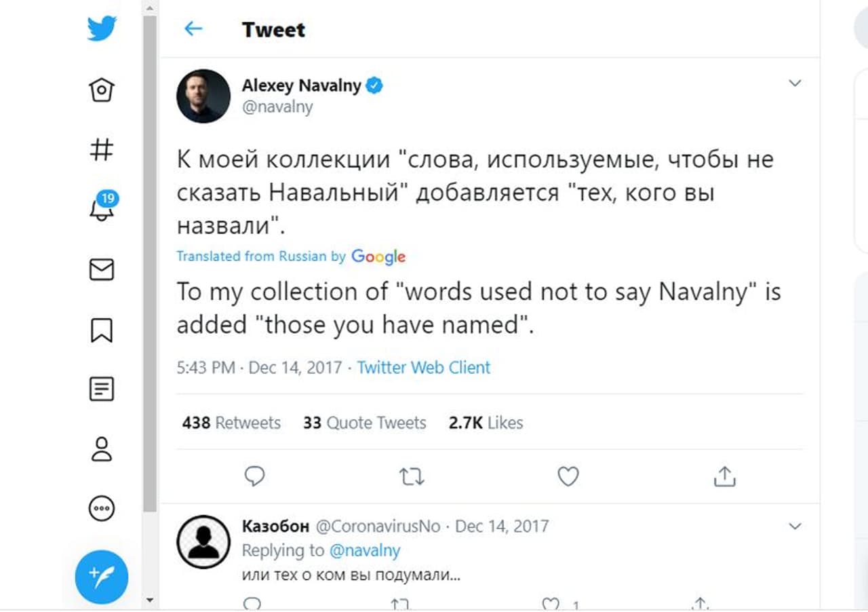Open Profile person icon

[102, 449]
